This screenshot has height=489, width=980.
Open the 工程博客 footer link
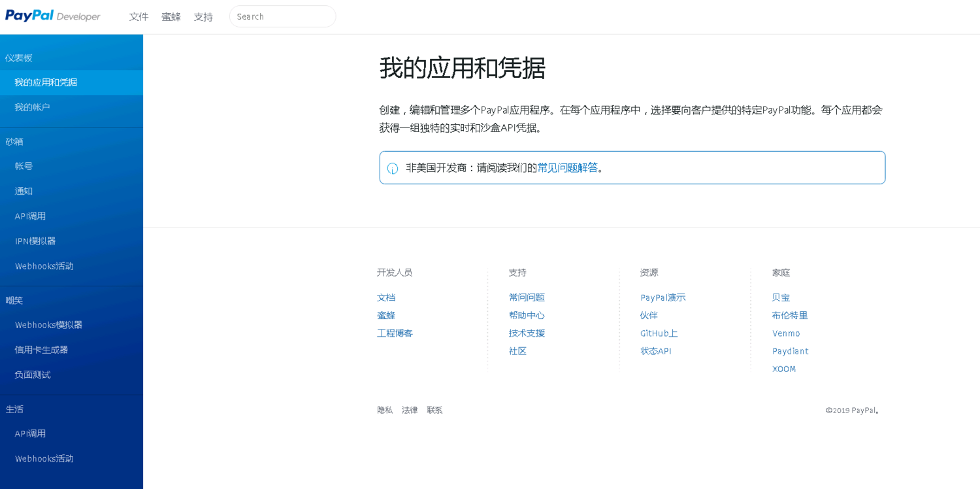pos(395,333)
